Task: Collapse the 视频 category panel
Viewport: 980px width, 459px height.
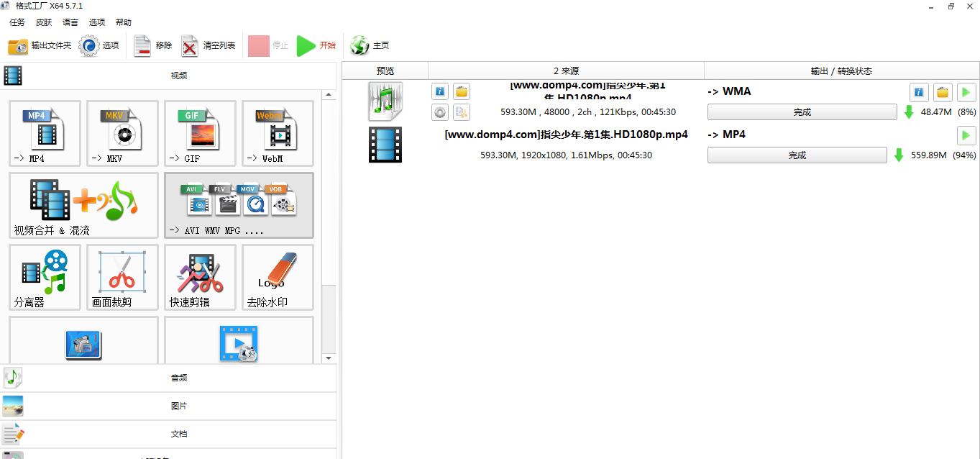Action: click(168, 76)
